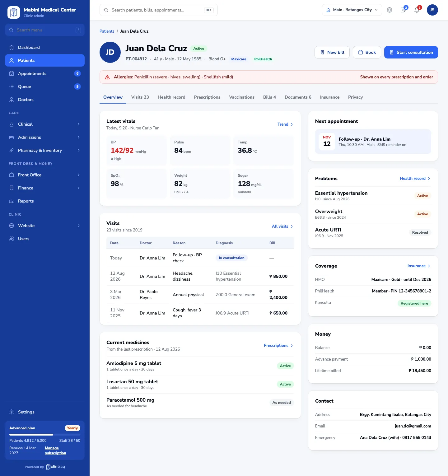Screen dimensions: 448x476
Task: Click the New bill button
Action: [332, 52]
